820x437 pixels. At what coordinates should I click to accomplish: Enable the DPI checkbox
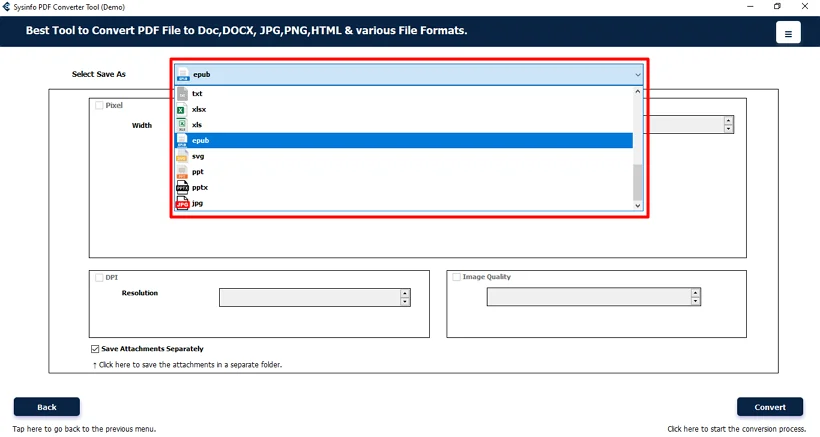click(99, 278)
